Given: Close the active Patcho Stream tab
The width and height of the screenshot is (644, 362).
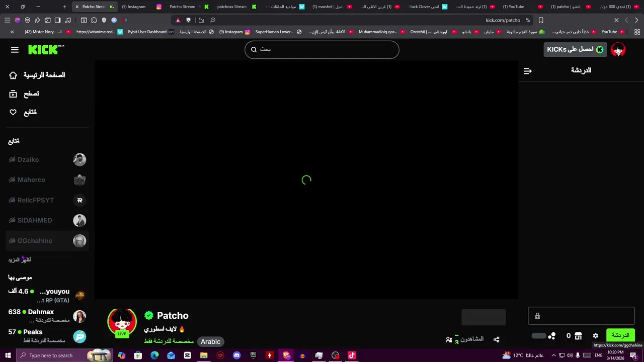Looking at the screenshot, I should click(77, 7).
